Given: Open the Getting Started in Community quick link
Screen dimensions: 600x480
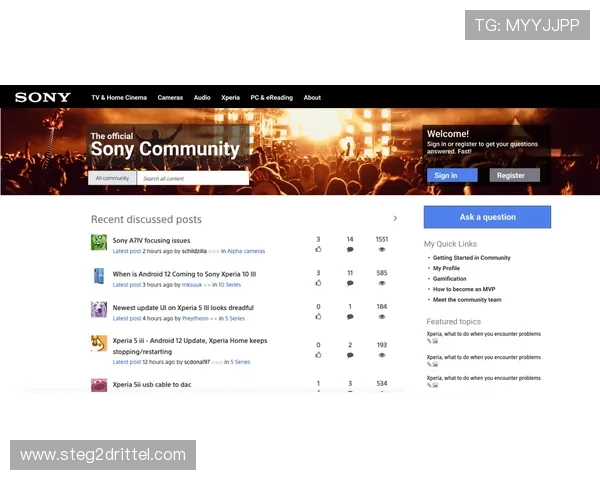Looking at the screenshot, I should pos(471,258).
